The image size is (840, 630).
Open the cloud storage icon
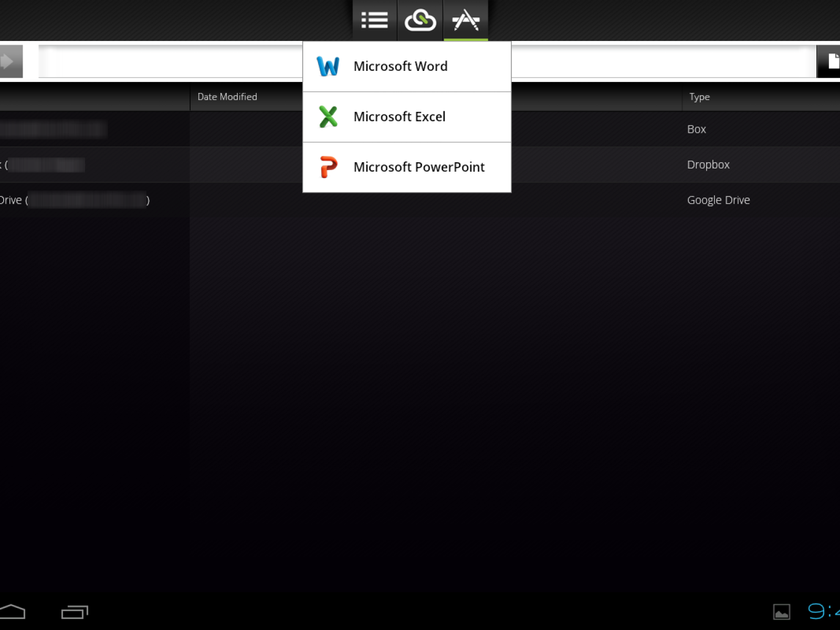coord(420,20)
